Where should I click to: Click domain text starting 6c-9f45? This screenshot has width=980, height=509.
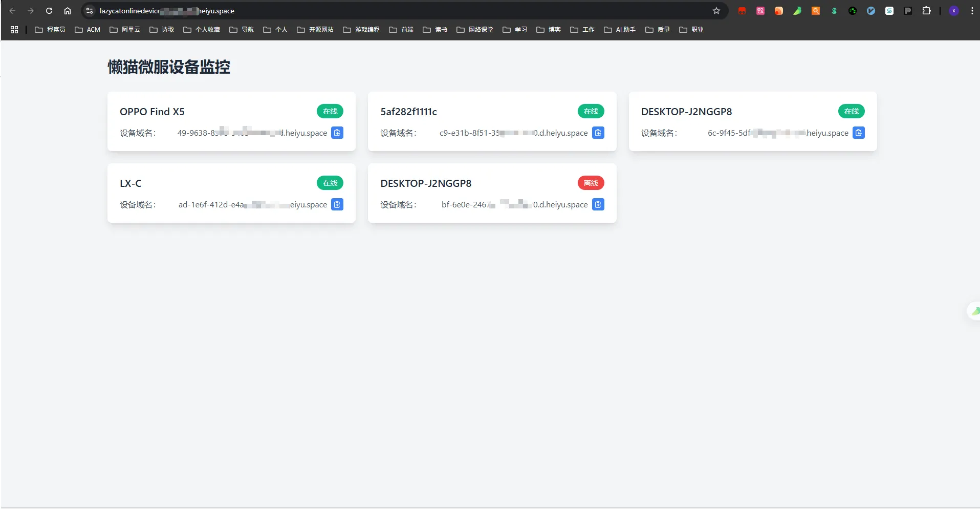click(778, 133)
